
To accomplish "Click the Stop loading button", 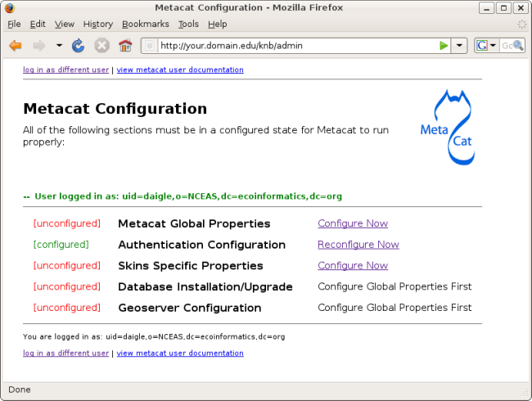I will tap(101, 46).
